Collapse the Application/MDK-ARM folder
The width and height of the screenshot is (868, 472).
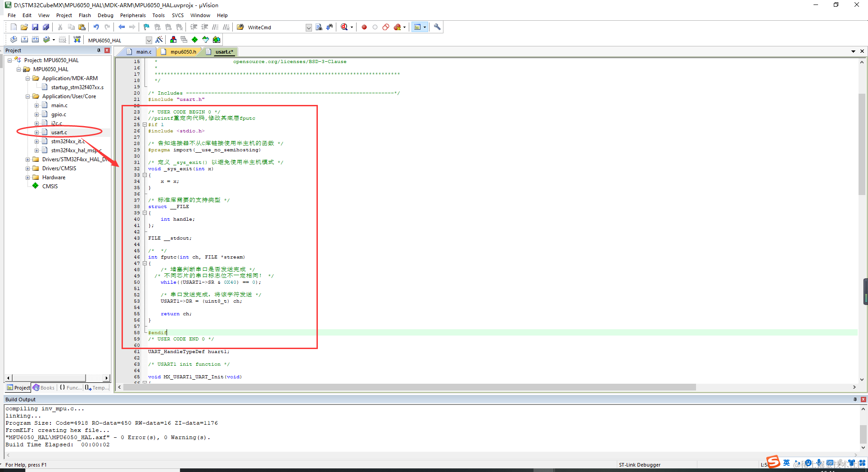point(27,78)
